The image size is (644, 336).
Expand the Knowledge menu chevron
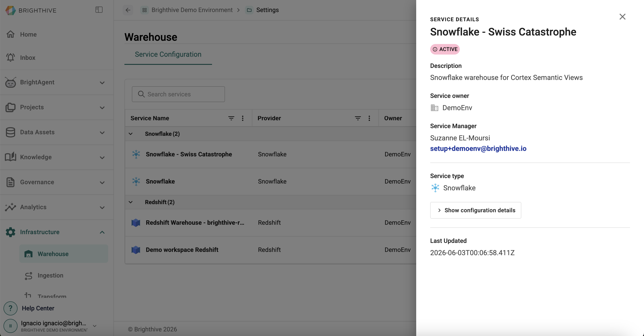[102, 157]
